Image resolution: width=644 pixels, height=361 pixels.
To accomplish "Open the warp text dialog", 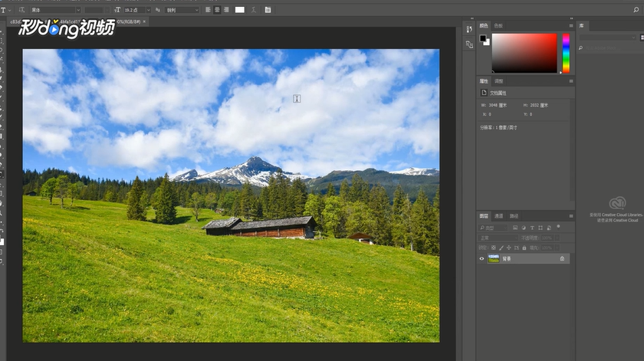I will tap(254, 10).
